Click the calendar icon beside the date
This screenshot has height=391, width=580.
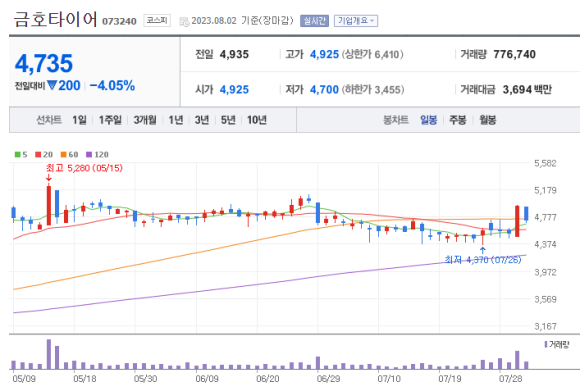[184, 22]
